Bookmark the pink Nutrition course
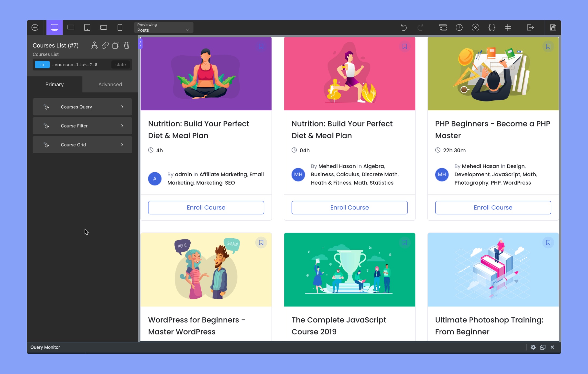This screenshot has height=374, width=588. click(x=405, y=46)
